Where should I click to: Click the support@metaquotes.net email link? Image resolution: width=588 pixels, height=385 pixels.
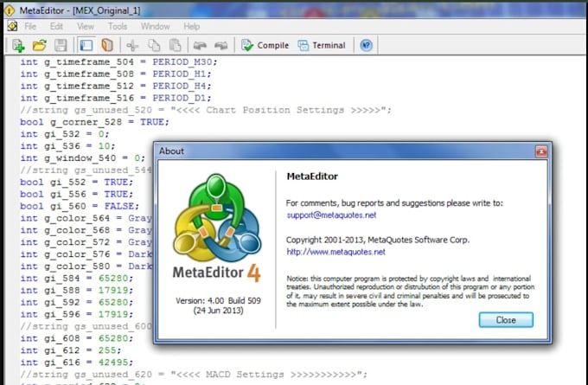[x=331, y=215]
